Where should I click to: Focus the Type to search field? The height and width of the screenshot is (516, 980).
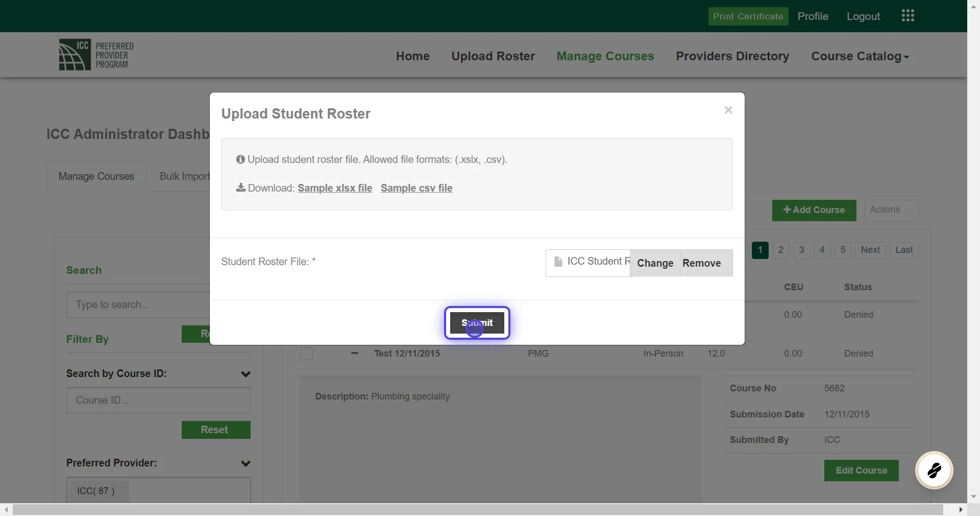coord(138,305)
